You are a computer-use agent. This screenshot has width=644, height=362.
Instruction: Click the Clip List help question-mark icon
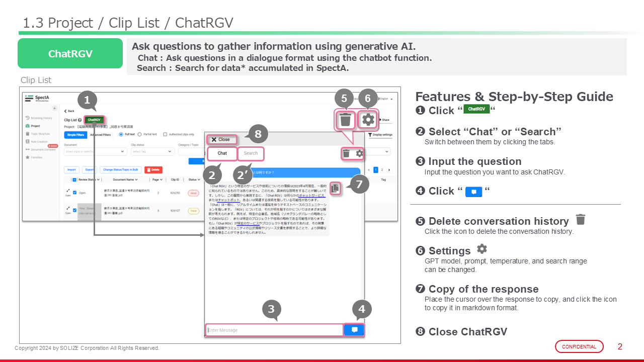point(80,120)
